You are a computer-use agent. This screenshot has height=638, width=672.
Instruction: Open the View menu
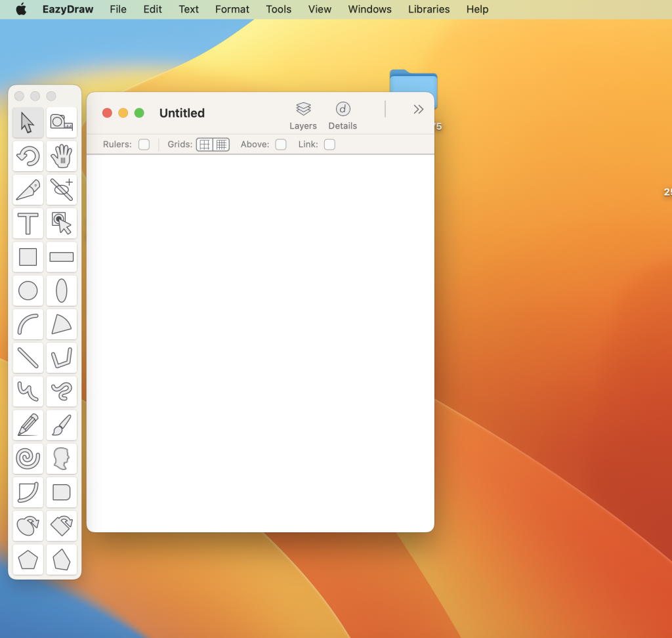tap(320, 9)
